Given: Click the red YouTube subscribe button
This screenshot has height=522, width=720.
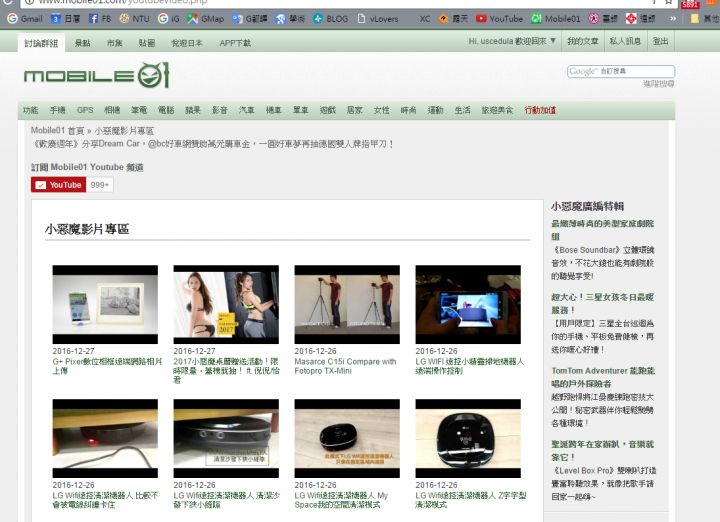Looking at the screenshot, I should pos(58,185).
